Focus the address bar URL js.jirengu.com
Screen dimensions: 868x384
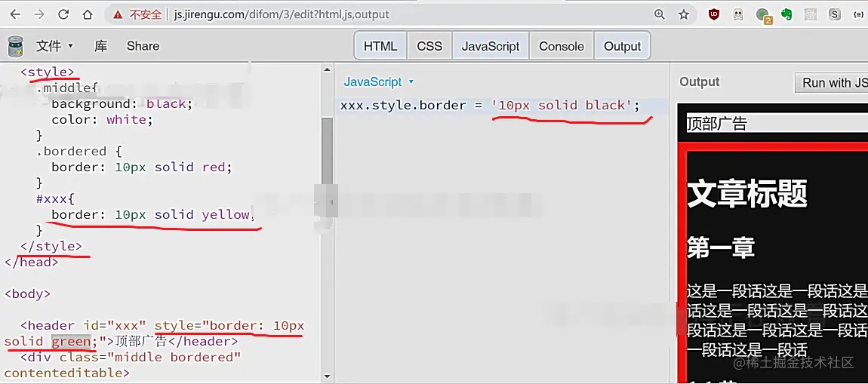[x=282, y=14]
